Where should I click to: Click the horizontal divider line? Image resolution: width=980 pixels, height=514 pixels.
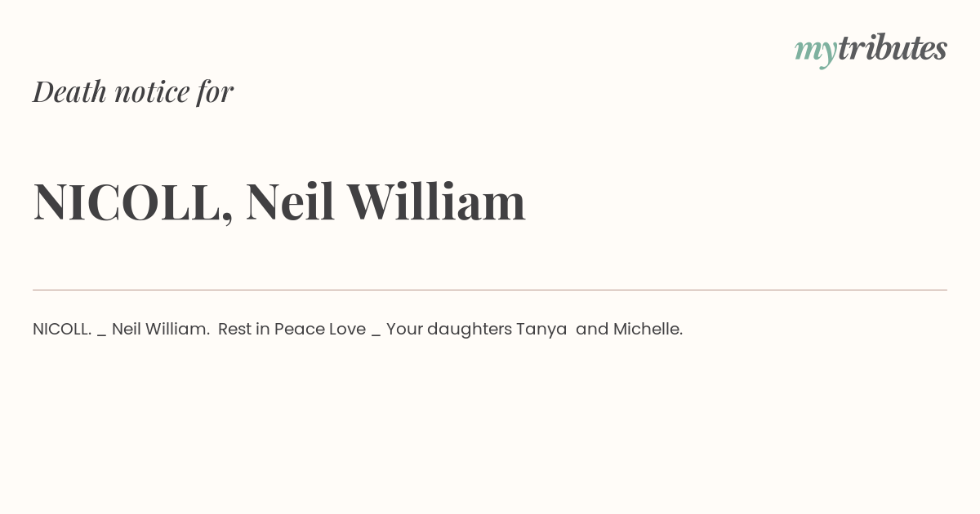pos(490,290)
